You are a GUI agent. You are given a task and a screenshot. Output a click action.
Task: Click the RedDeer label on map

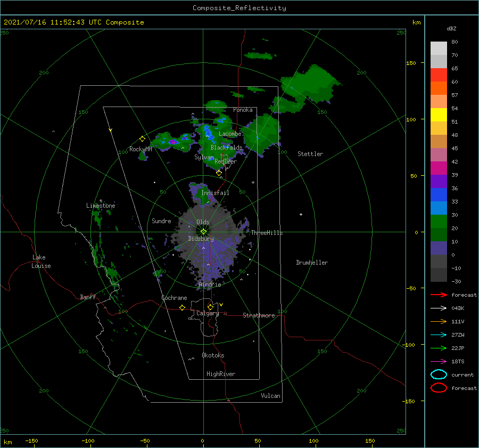click(226, 161)
